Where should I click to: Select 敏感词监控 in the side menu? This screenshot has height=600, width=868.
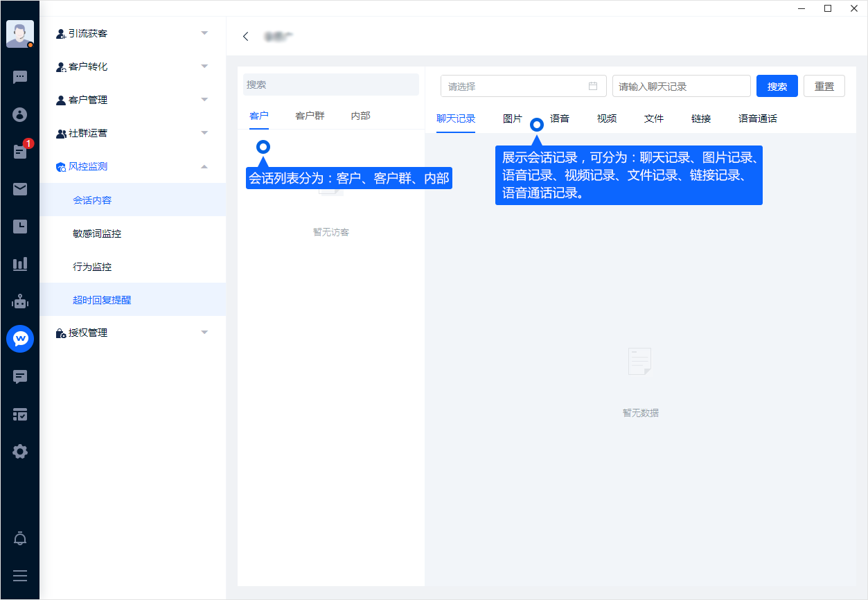click(97, 233)
